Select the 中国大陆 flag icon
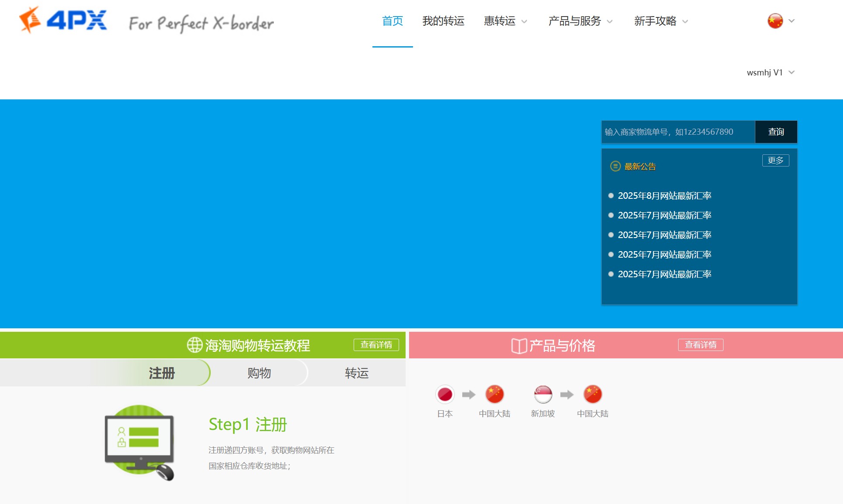The width and height of the screenshot is (843, 504). pyautogui.click(x=495, y=395)
